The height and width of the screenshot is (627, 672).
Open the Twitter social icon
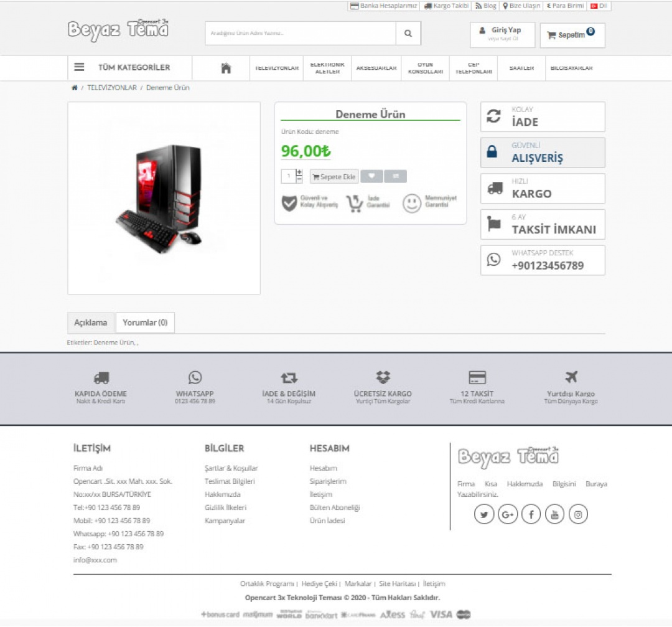[x=484, y=514]
